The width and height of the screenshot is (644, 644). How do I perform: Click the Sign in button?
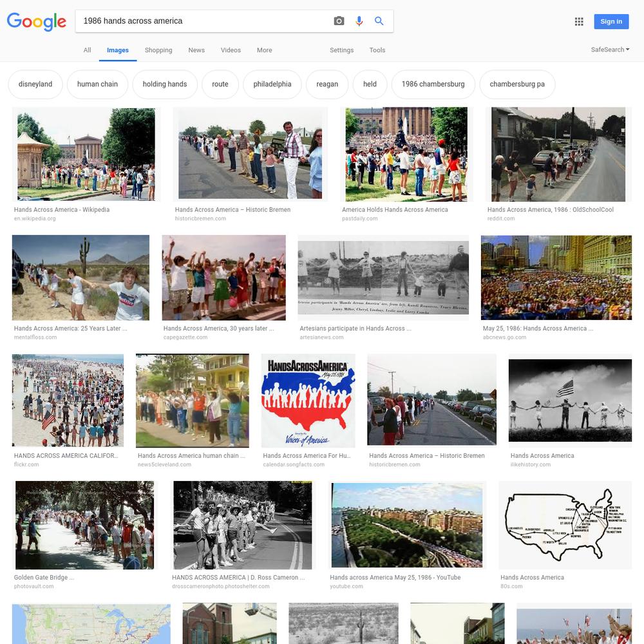click(611, 21)
